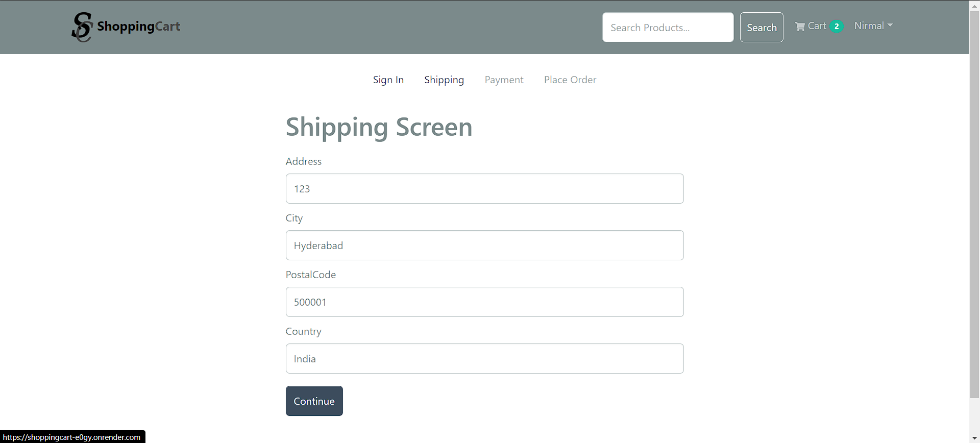The image size is (980, 443).
Task: Open the Place Order step
Action: click(570, 80)
